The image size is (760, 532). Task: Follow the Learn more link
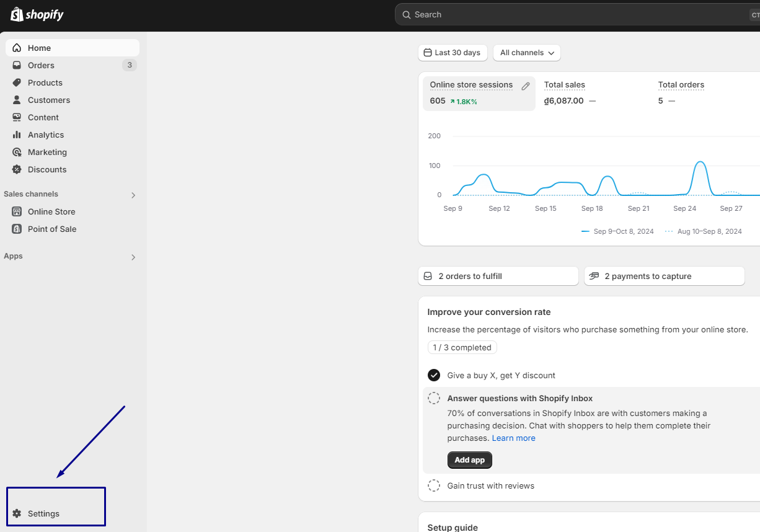513,438
